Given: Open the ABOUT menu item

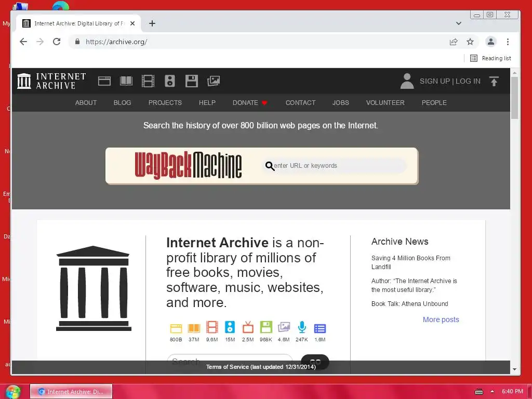Looking at the screenshot, I should click(86, 102).
